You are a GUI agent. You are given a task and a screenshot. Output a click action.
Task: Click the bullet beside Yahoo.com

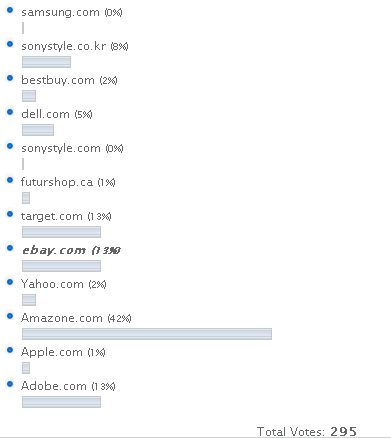coord(10,282)
